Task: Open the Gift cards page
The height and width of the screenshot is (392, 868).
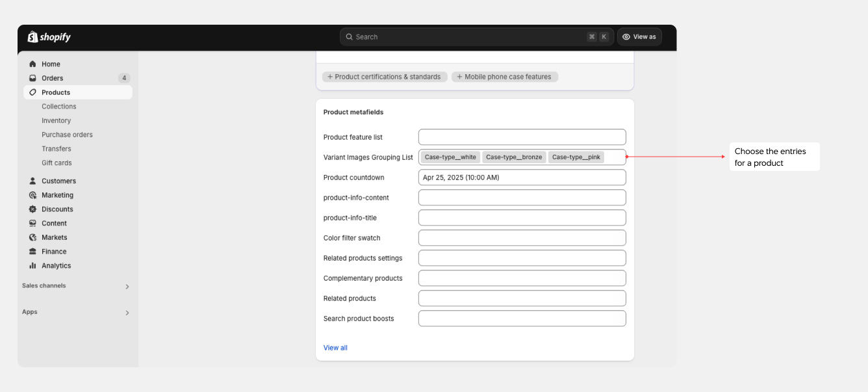Action: (57, 163)
